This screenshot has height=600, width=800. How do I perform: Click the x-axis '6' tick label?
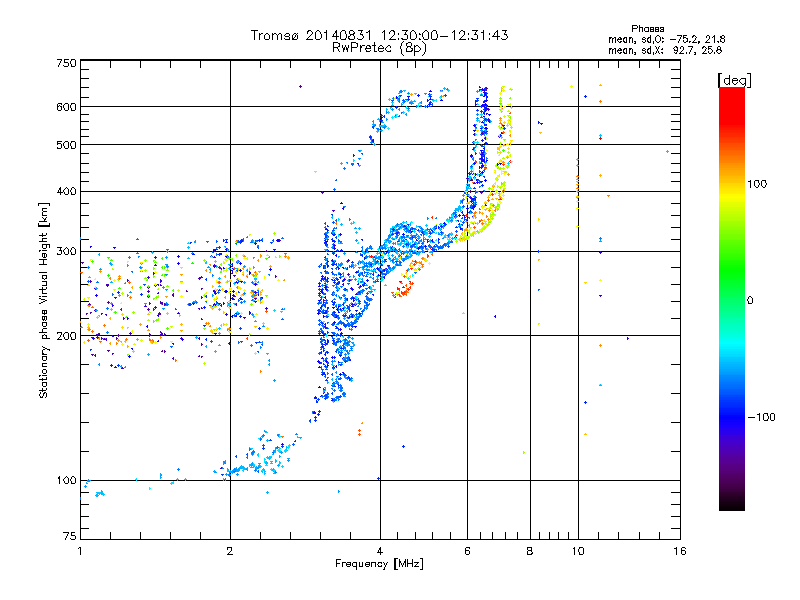[x=467, y=551]
